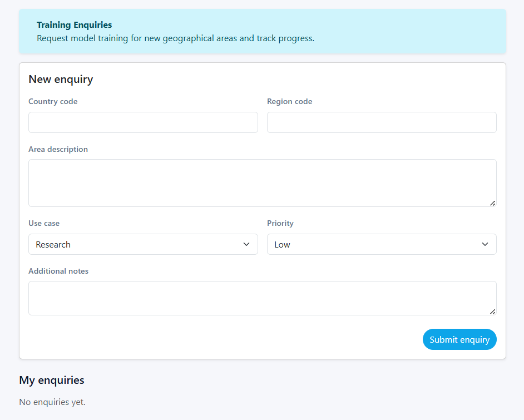524x420 pixels.
Task: Click the Country code input field
Action: pos(143,122)
